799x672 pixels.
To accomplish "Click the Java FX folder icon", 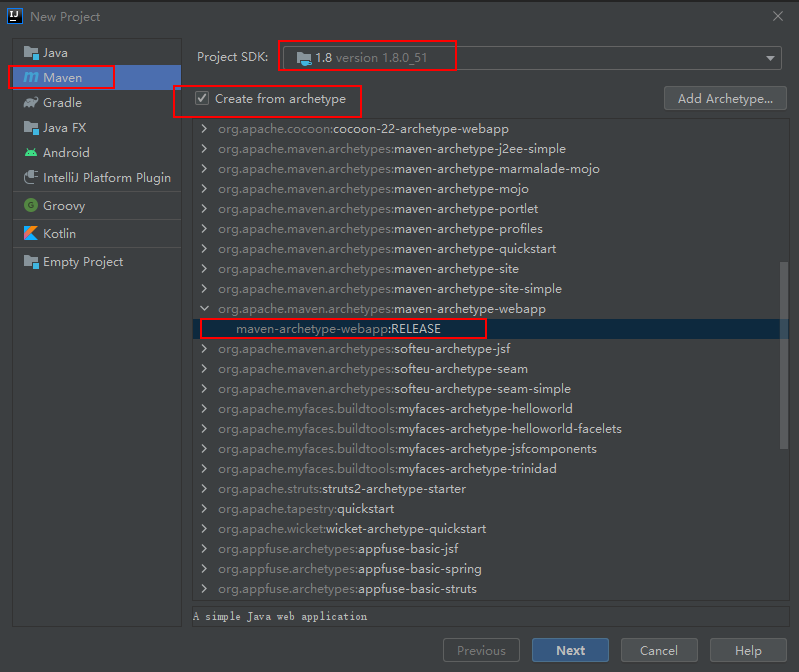I will [x=31, y=127].
